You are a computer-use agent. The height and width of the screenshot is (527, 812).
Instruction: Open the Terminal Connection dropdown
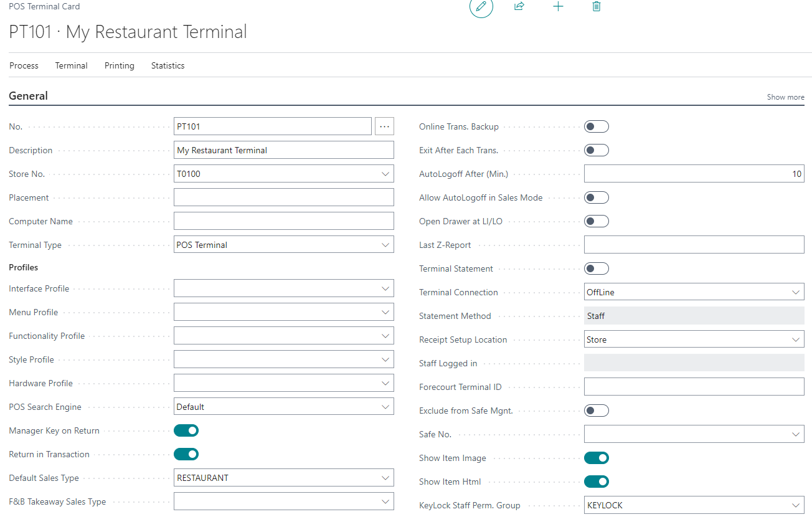point(795,292)
